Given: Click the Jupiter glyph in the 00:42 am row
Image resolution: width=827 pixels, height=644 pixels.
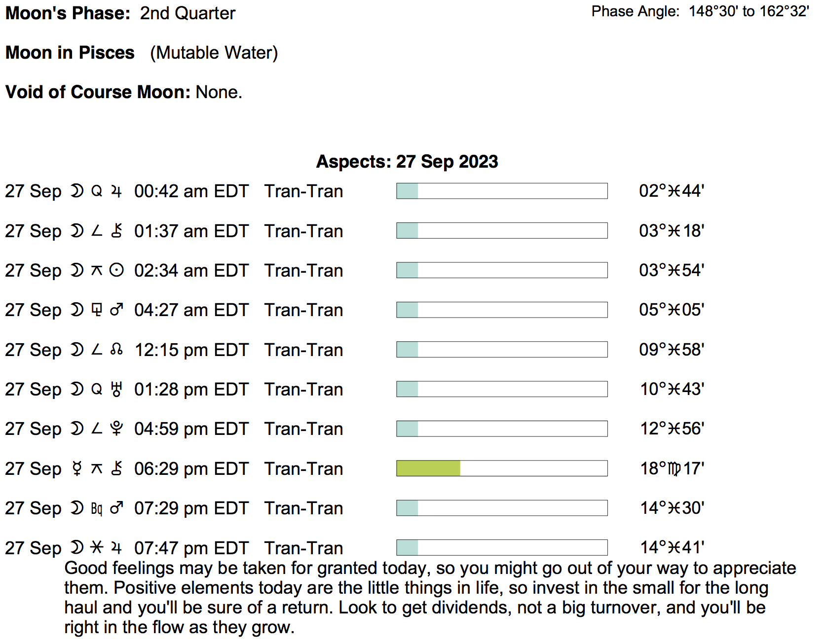Looking at the screenshot, I should click(116, 191).
